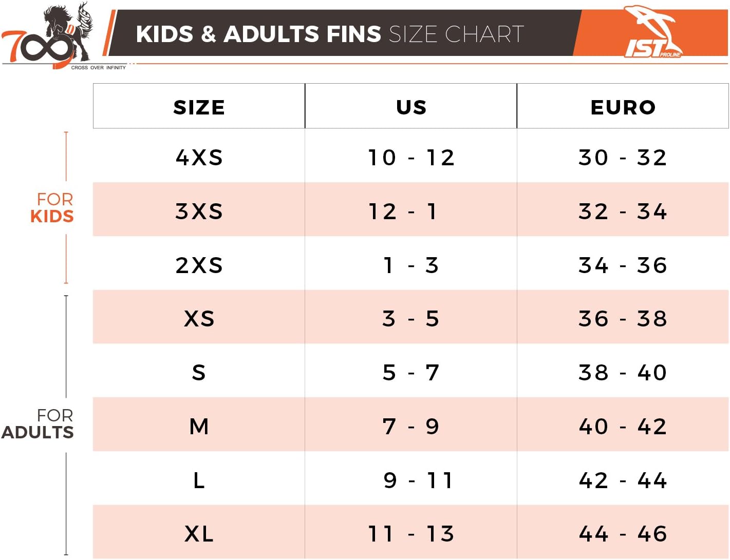The image size is (730, 560).
Task: Select the Euro 40 - 42 cell
Action: pos(623,426)
